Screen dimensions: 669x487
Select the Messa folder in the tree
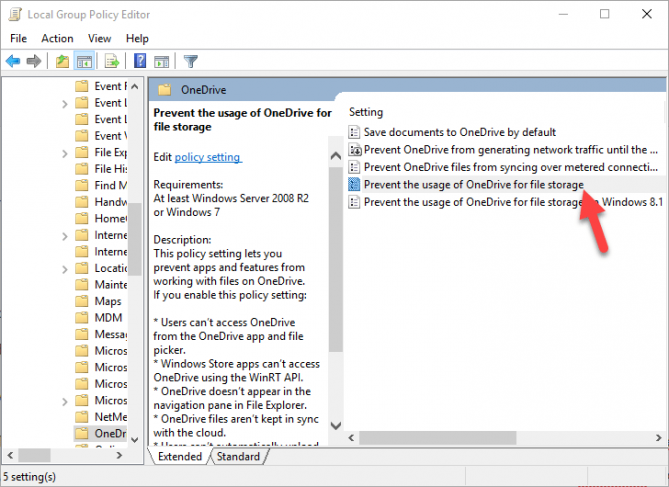tap(111, 334)
